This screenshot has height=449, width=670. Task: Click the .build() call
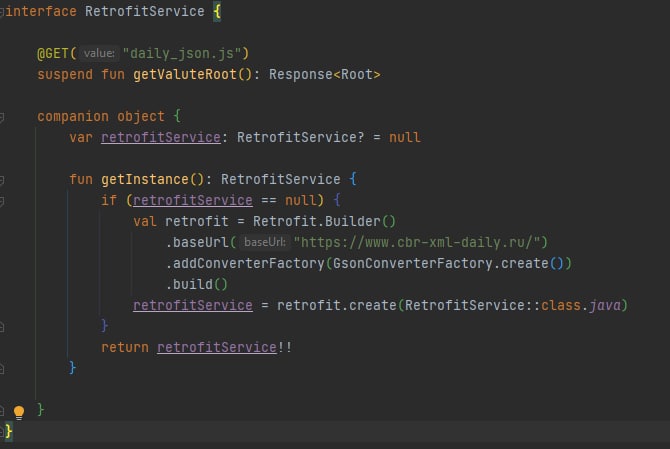[197, 284]
